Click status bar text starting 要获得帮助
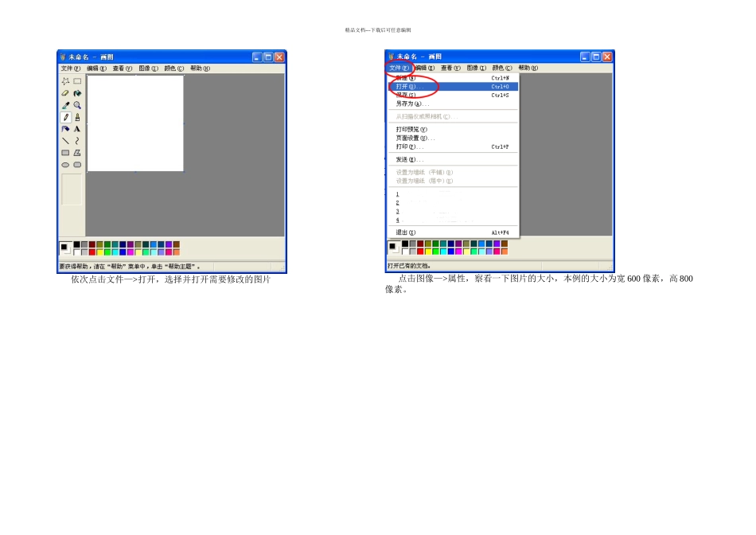This screenshot has height=535, width=756. 129,267
